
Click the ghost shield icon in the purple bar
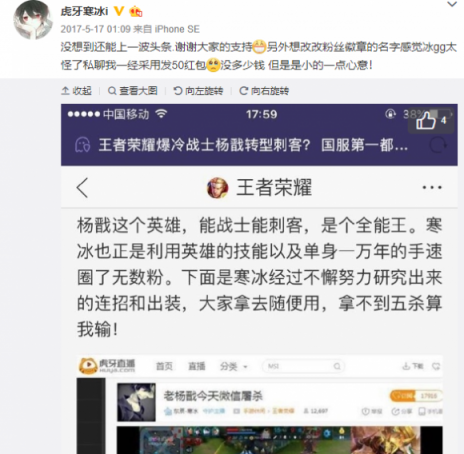tap(82, 145)
